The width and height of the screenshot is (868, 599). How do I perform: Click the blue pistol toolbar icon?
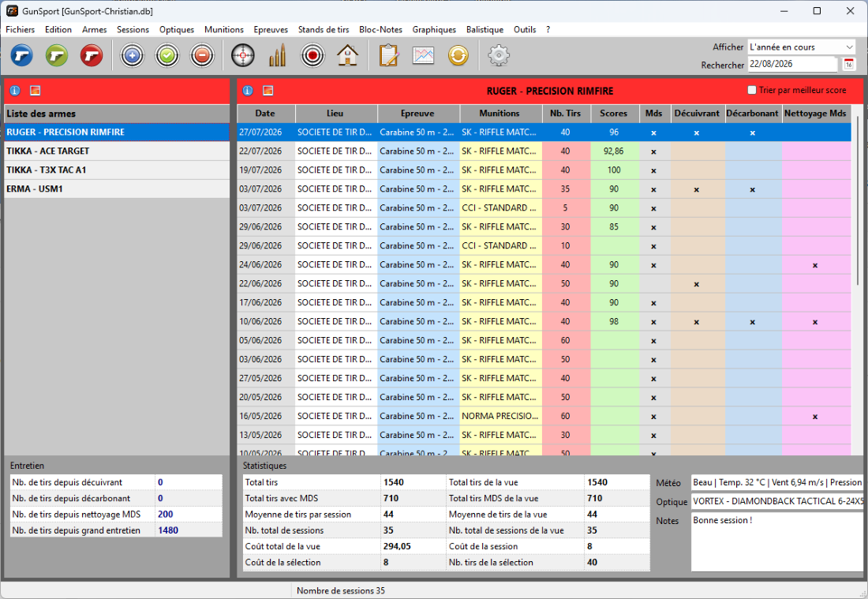[21, 55]
